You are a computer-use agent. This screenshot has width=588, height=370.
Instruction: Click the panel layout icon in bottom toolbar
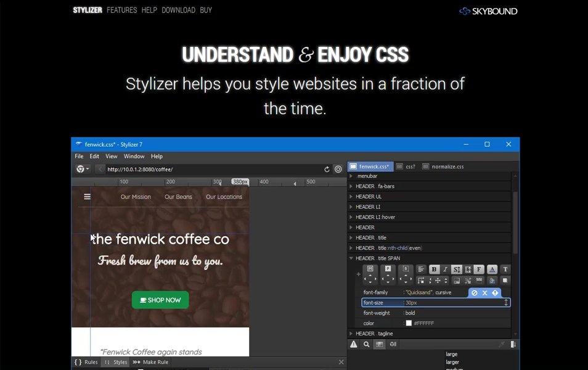coord(380,344)
